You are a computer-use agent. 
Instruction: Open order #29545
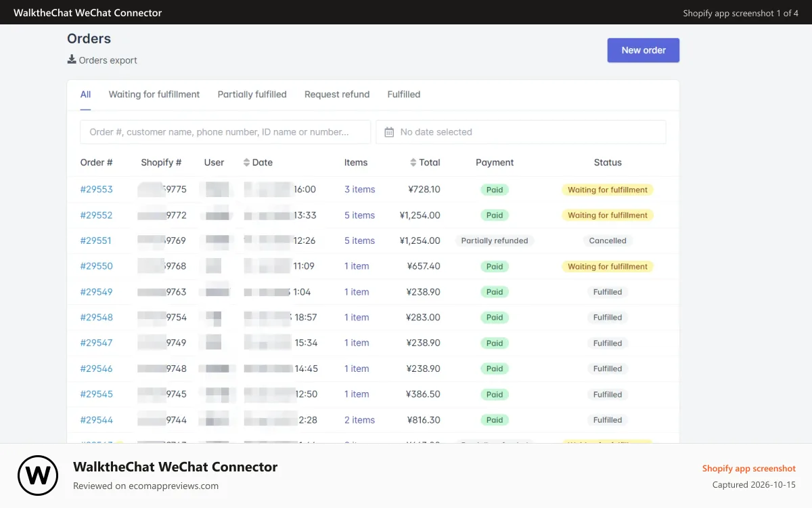97,394
